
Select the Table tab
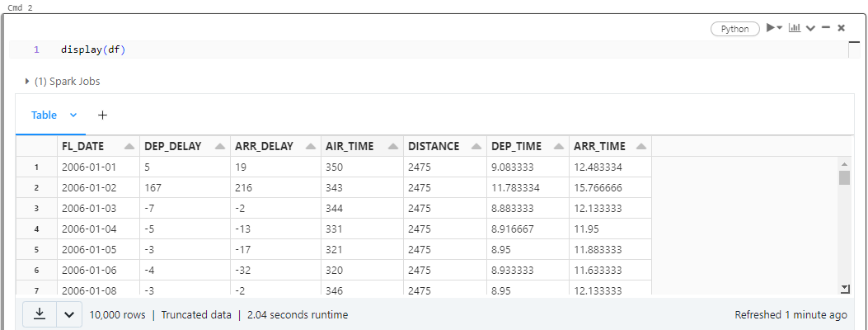tap(44, 115)
